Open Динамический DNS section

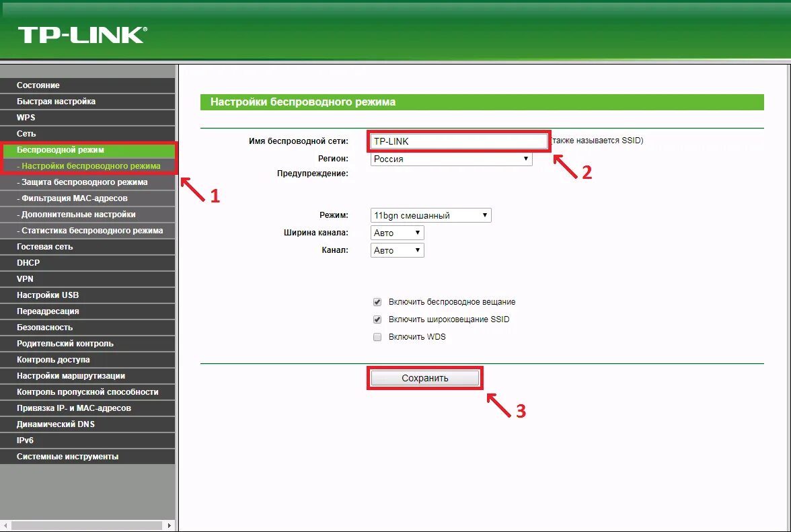(x=87, y=424)
